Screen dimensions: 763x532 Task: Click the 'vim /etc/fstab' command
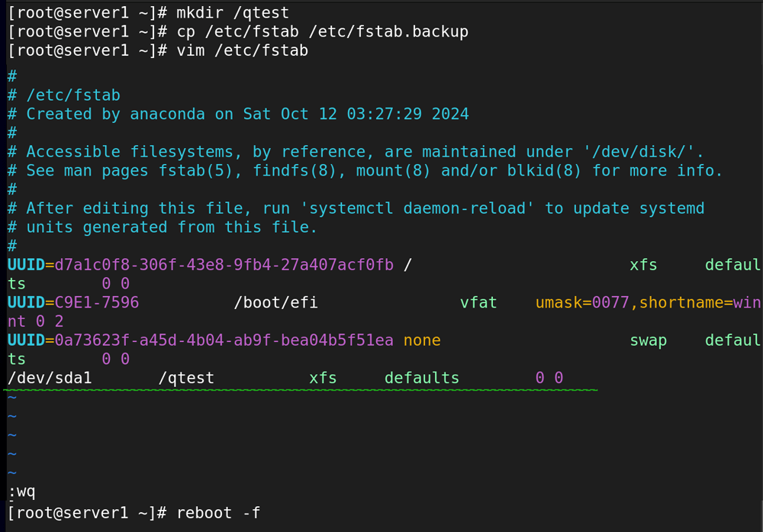(243, 50)
